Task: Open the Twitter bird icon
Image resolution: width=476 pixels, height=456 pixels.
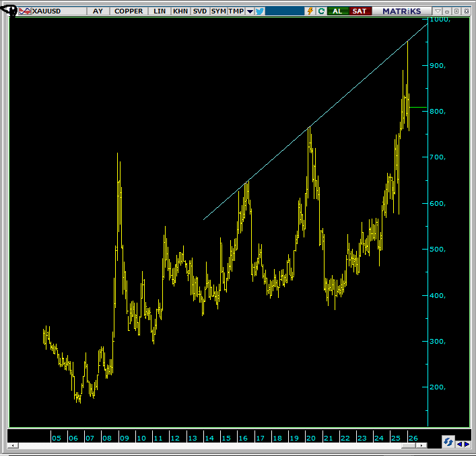Action: (x=260, y=11)
